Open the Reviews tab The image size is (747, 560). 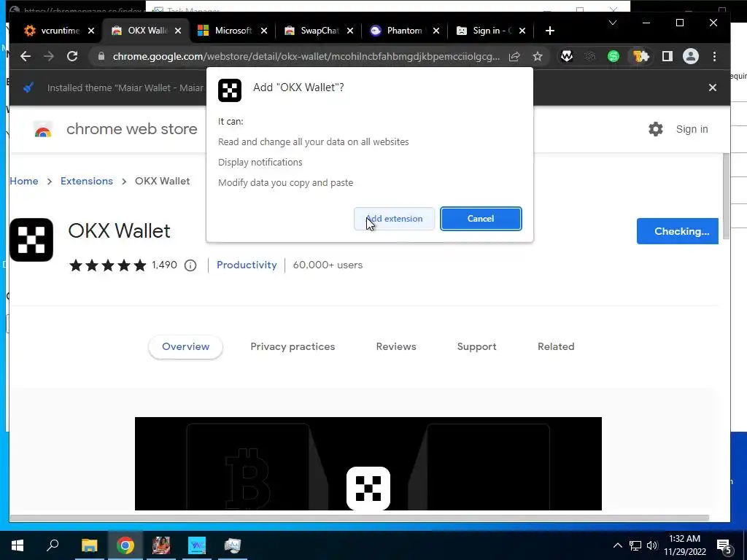(x=396, y=346)
